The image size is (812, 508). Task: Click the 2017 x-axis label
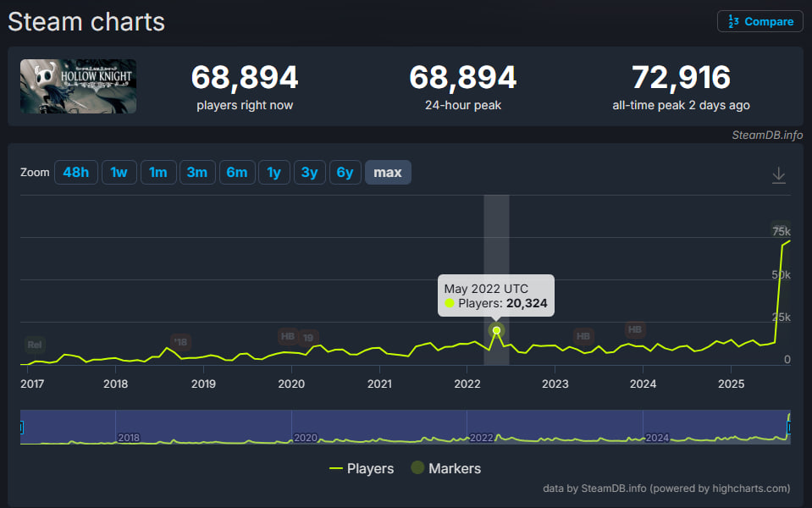(x=32, y=384)
